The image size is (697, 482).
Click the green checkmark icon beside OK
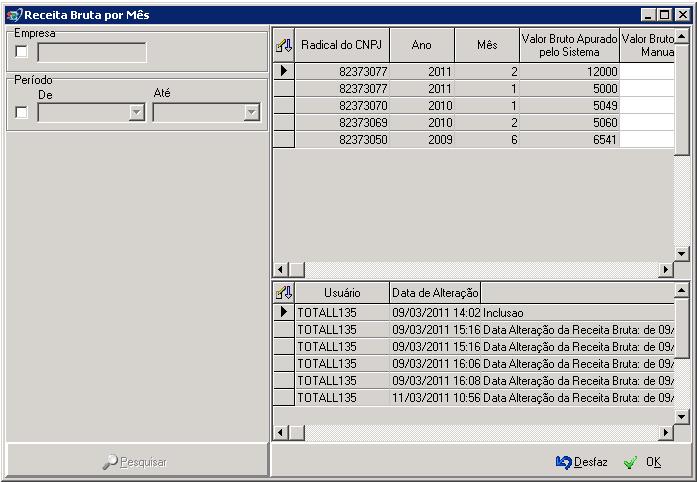pyautogui.click(x=630, y=463)
